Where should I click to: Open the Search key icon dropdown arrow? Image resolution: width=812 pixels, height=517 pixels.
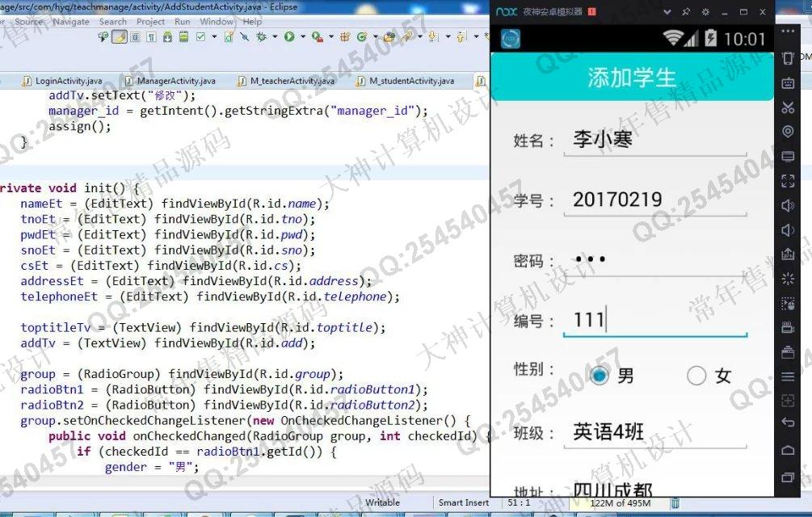420,36
